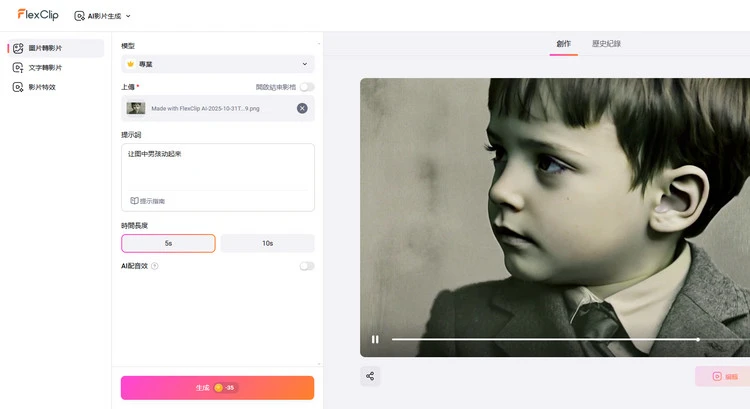Expand the 專業 model dropdown

click(217, 64)
